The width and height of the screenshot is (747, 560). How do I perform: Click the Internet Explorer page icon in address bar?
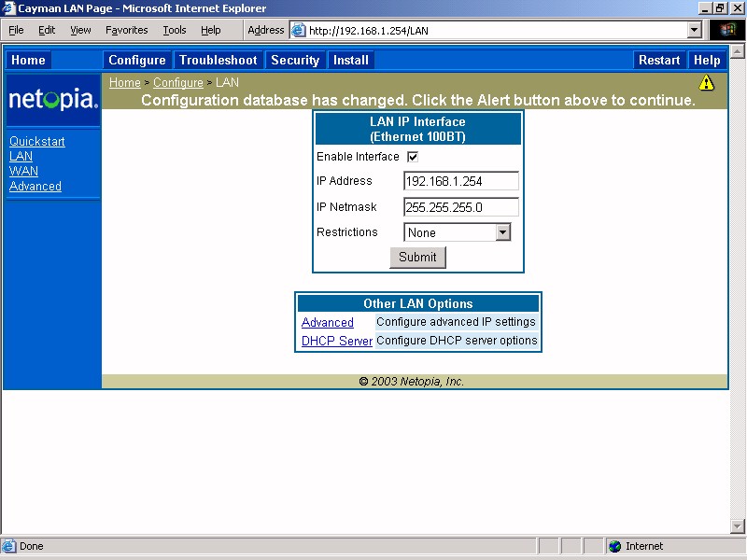pos(298,31)
